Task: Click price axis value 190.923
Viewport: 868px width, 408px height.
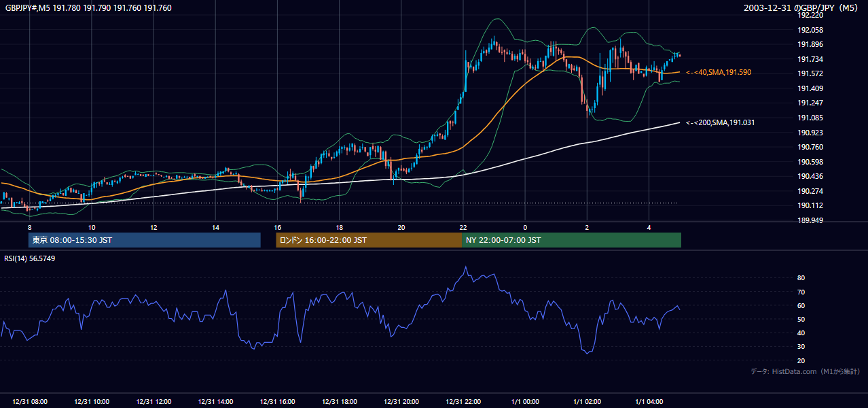Action: (x=810, y=133)
